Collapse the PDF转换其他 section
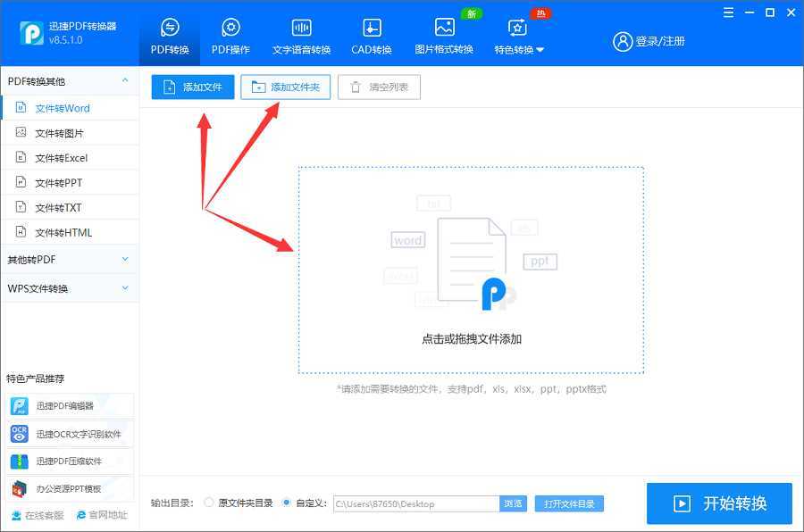The height and width of the screenshot is (532, 804). (x=125, y=81)
